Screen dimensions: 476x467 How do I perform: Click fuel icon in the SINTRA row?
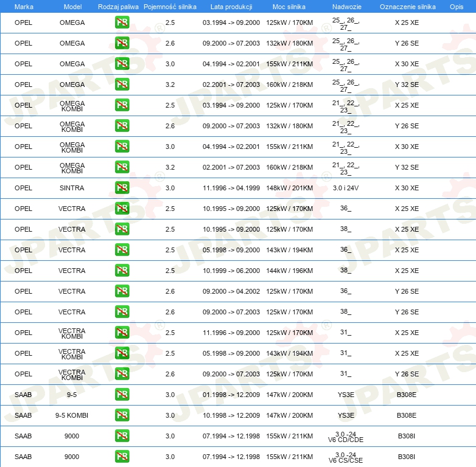coord(122,188)
